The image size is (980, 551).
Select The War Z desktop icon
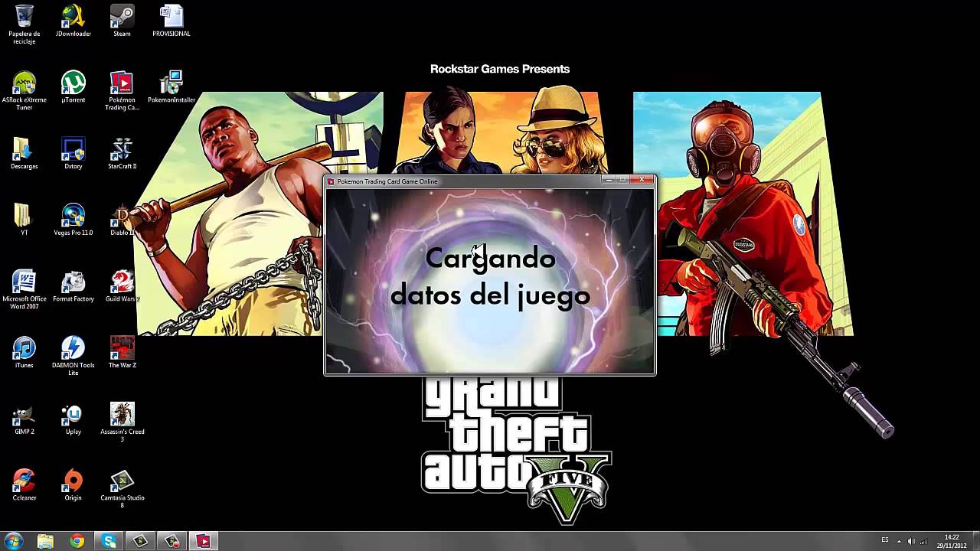(122, 352)
